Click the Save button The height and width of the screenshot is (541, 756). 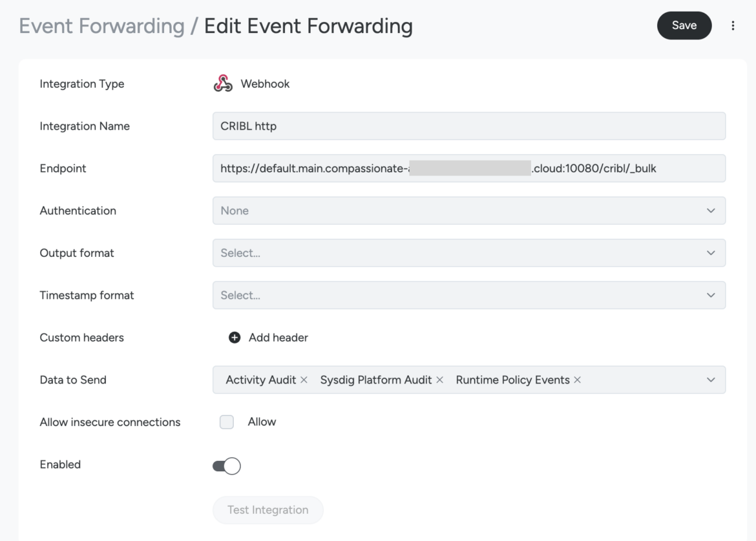click(684, 26)
